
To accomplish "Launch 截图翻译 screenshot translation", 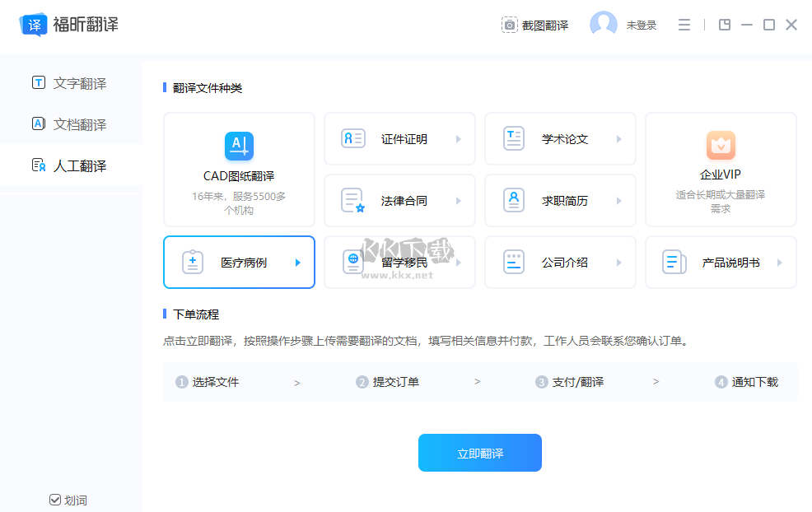I will (535, 25).
